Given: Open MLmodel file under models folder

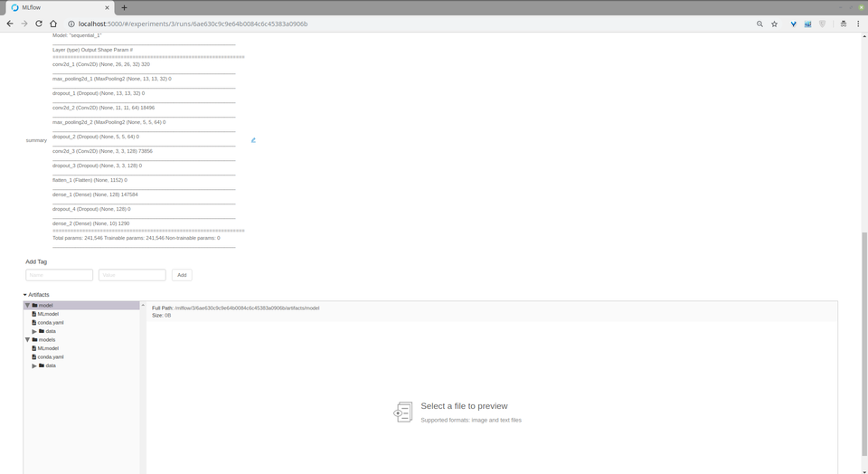Looking at the screenshot, I should [x=48, y=348].
